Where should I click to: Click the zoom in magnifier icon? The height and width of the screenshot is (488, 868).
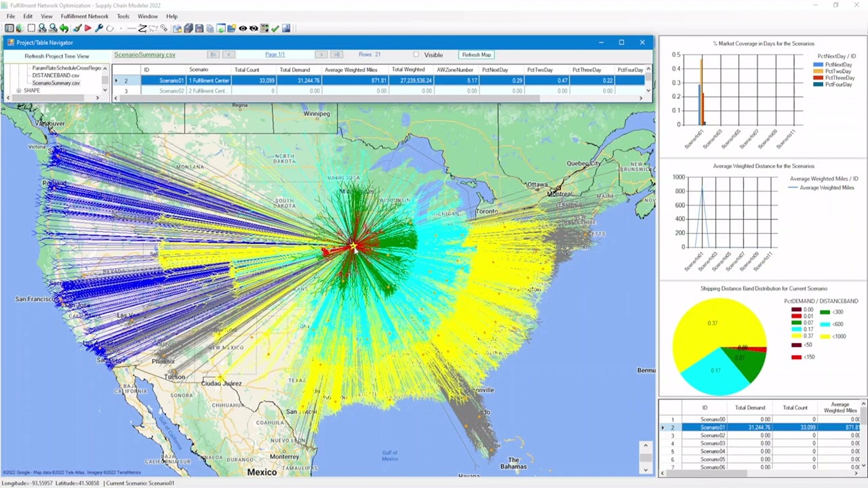(x=43, y=28)
